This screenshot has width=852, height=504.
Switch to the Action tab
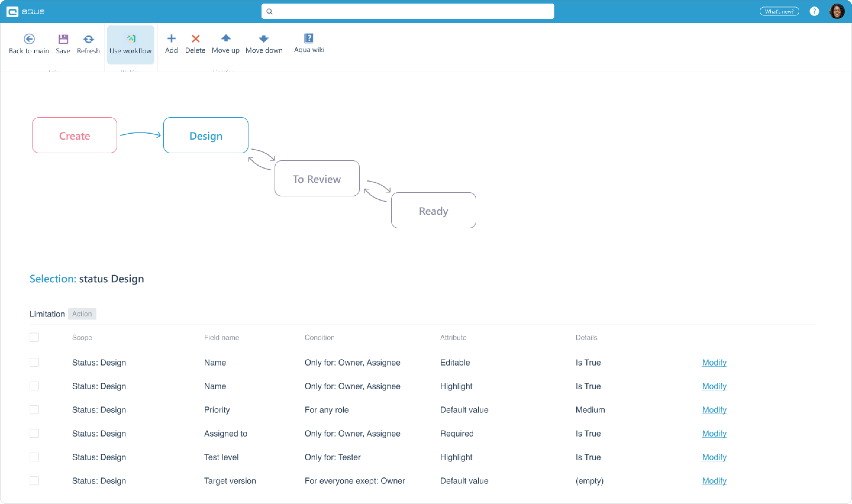[x=82, y=314]
